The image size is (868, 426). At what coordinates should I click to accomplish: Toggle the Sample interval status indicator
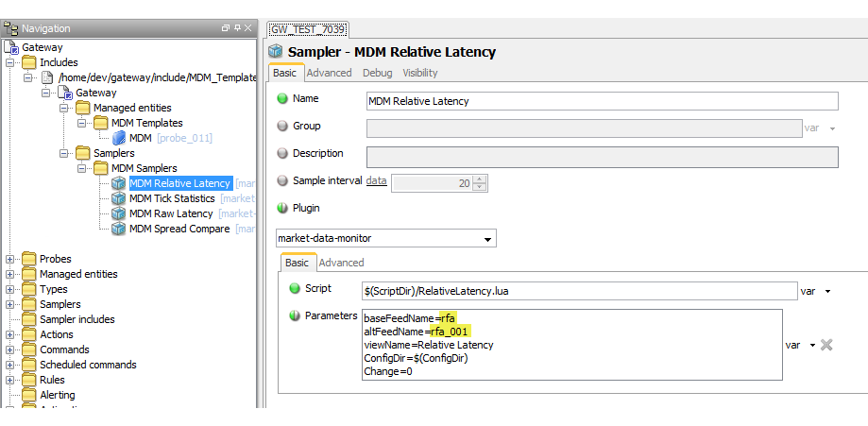click(281, 180)
